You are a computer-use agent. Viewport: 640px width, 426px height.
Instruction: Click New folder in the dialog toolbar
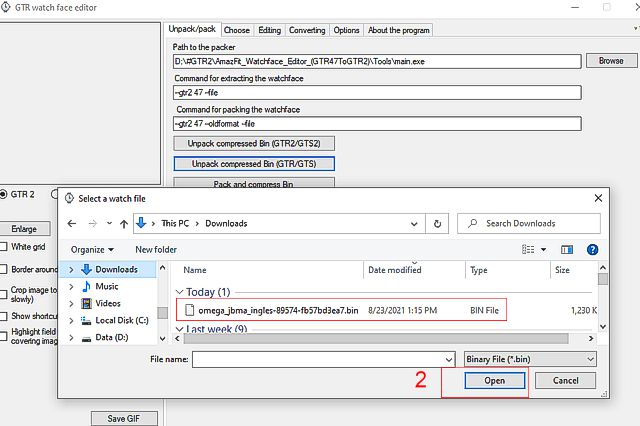click(x=156, y=250)
